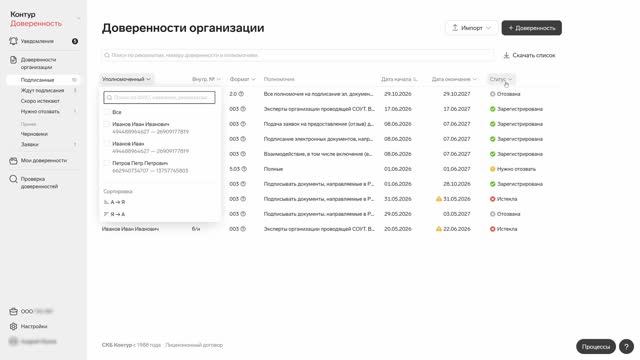
Task: Click the format info icon in the 5.03 row
Action: point(244,169)
